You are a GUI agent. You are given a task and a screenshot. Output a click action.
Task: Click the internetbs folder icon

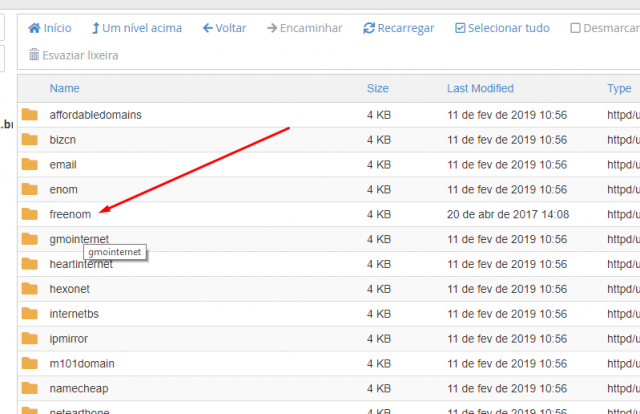pyautogui.click(x=30, y=314)
